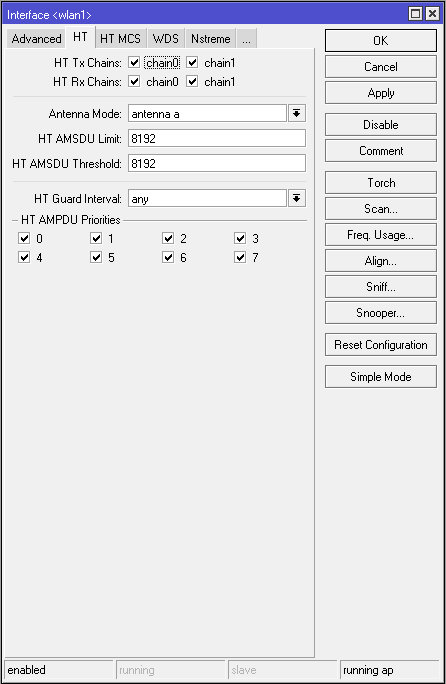
Task: Uncheck HT AMPDU priority 4
Action: 24,257
